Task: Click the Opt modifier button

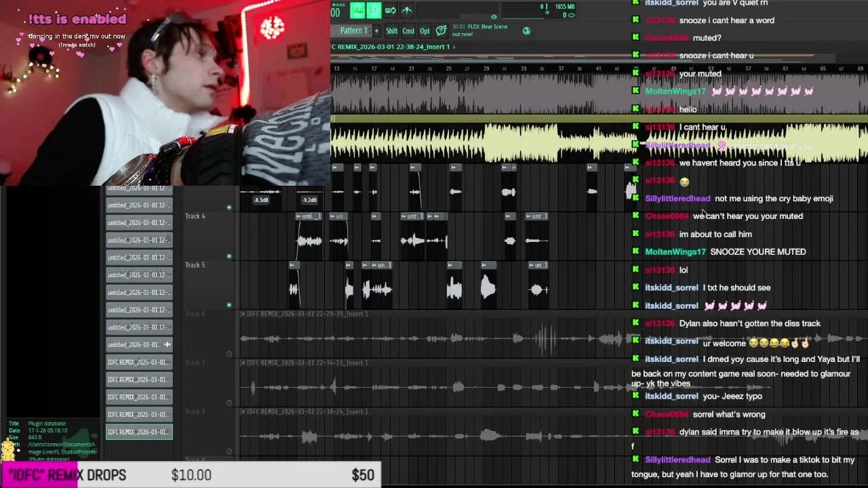Action: [425, 31]
